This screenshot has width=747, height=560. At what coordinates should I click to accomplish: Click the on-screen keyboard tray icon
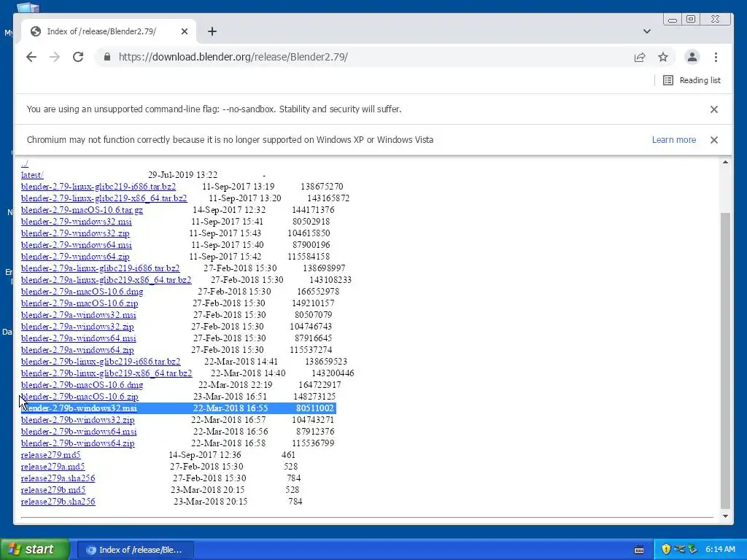[x=639, y=550]
